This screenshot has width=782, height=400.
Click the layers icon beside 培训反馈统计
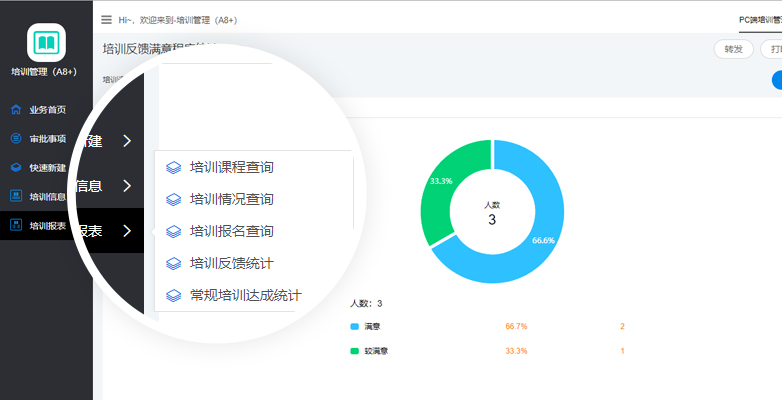coord(173,263)
